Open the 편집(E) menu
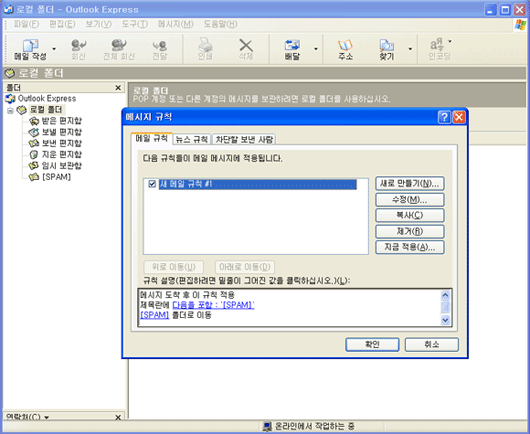This screenshot has width=530, height=434. coord(62,24)
